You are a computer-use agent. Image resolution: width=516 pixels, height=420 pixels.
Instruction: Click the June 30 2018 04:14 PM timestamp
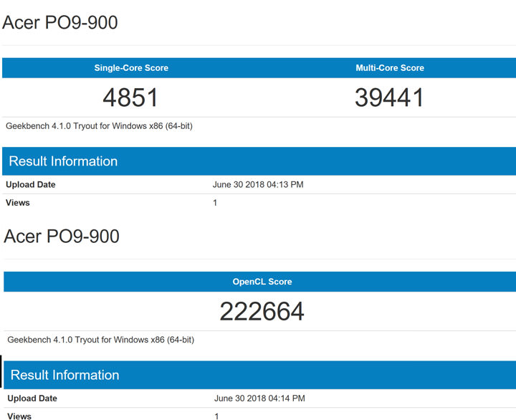[259, 398]
